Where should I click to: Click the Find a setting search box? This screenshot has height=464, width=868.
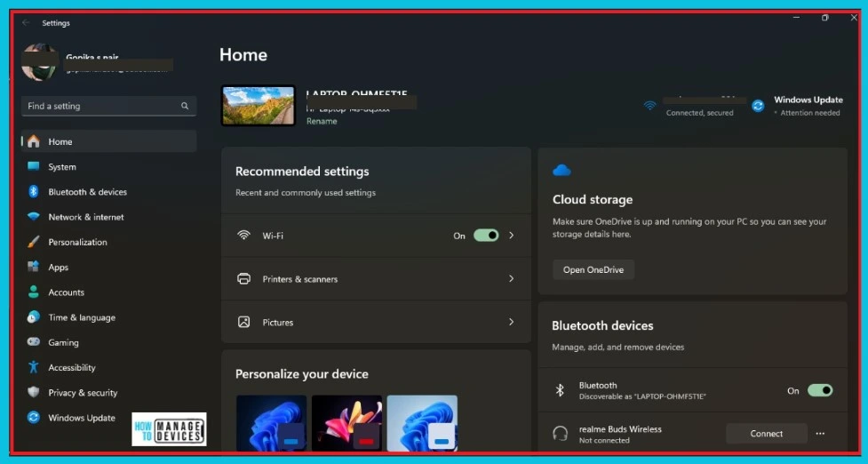click(108, 106)
